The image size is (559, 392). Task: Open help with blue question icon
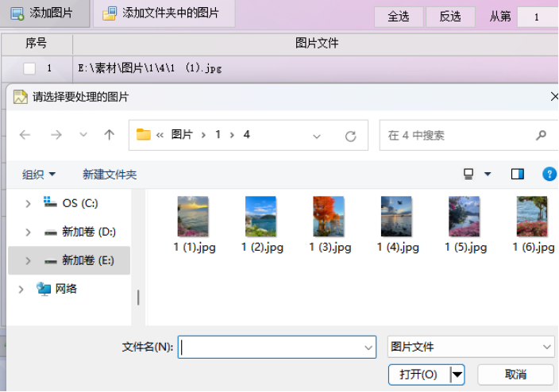(x=549, y=174)
